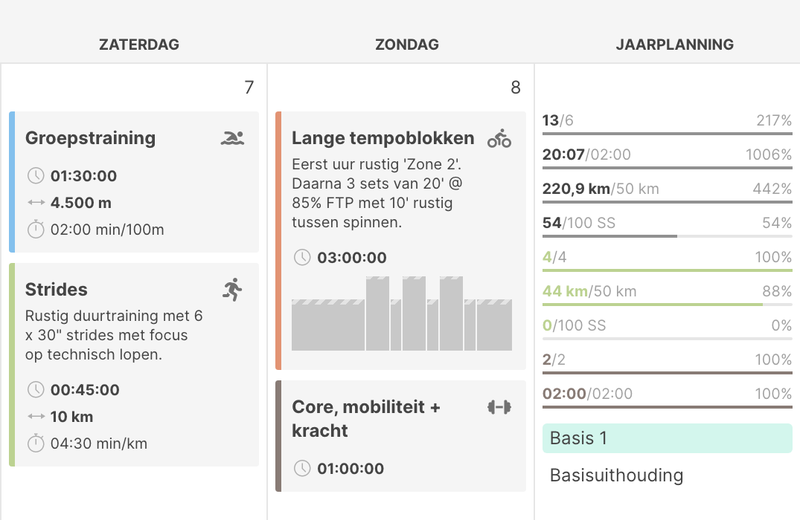Open the Groepstraining workout title

point(90,138)
